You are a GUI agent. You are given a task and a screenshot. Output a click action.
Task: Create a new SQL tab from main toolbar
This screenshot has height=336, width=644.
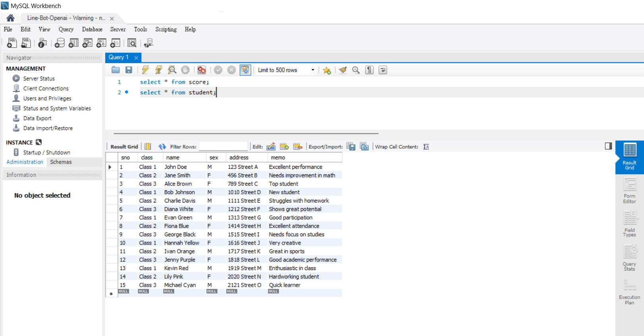[12, 43]
